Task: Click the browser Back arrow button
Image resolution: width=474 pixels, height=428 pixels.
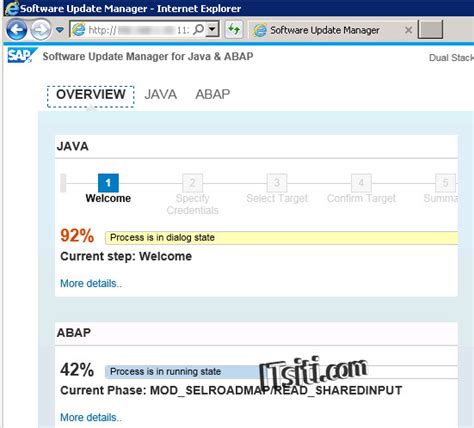Action: [17, 30]
